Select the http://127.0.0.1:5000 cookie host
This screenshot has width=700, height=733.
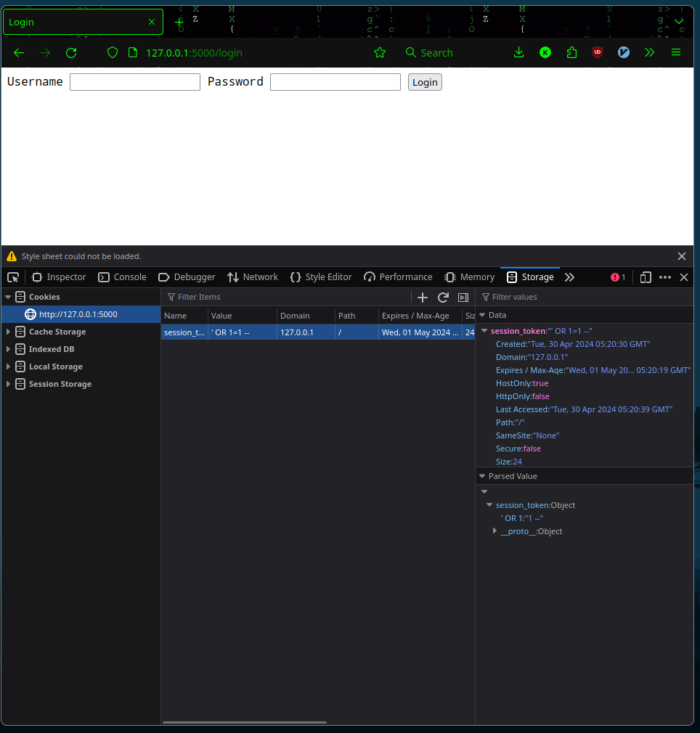[x=81, y=314]
